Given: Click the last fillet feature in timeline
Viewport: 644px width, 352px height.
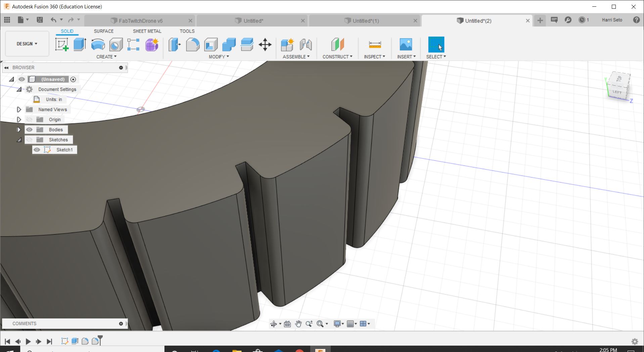Looking at the screenshot, I should click(x=95, y=341).
